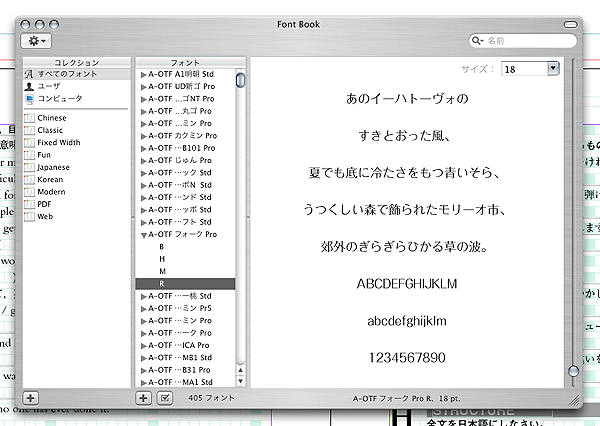Click the コンピュータ monitor icon

coord(29,99)
